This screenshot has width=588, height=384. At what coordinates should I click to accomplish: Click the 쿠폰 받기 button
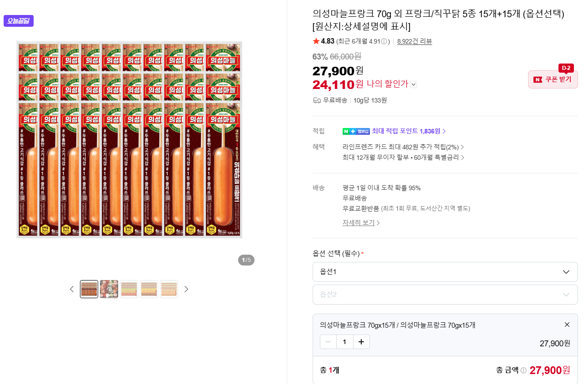coord(553,79)
